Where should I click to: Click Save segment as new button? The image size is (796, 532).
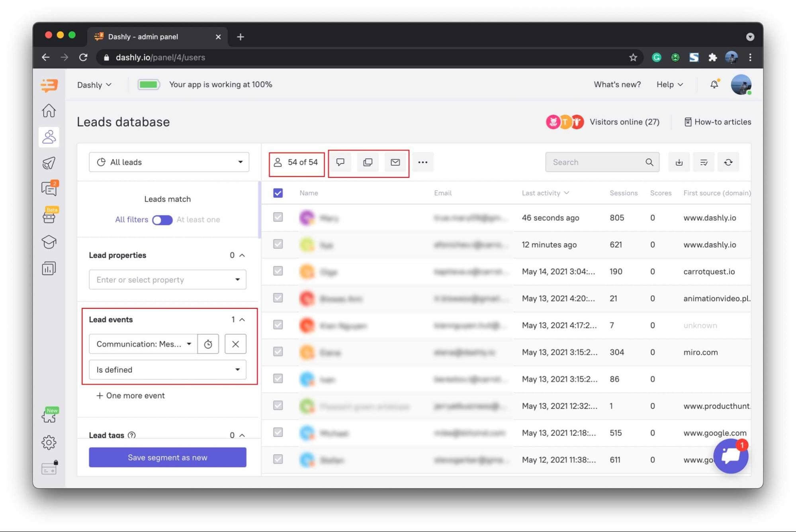pos(167,457)
